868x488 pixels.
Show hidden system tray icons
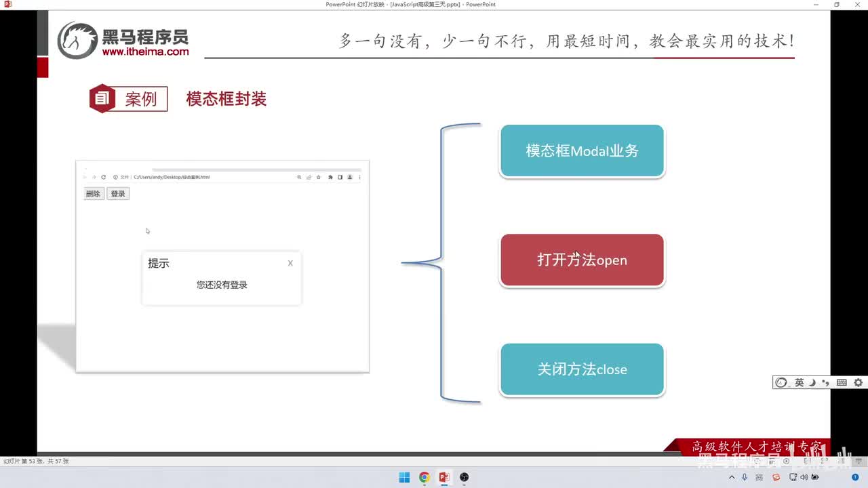click(732, 477)
